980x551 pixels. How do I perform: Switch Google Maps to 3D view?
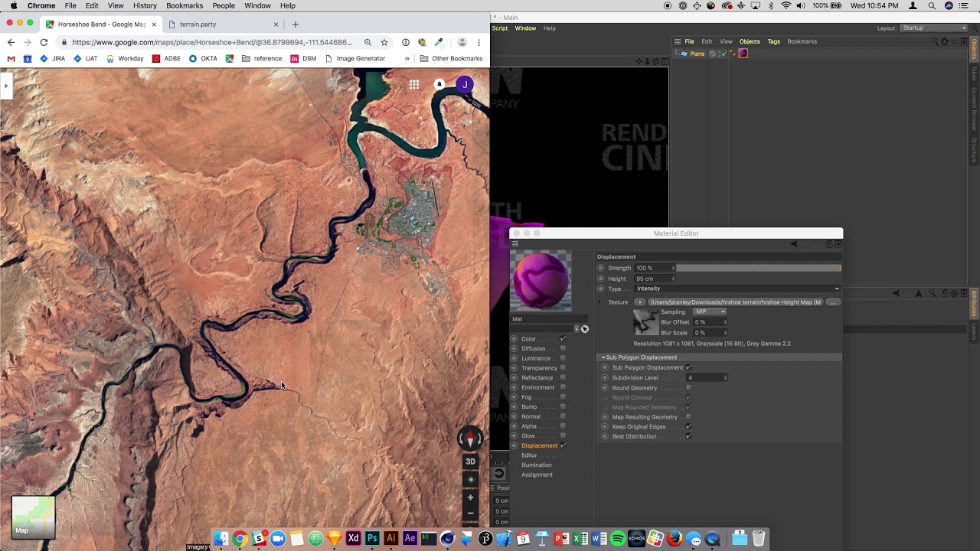[x=470, y=461]
